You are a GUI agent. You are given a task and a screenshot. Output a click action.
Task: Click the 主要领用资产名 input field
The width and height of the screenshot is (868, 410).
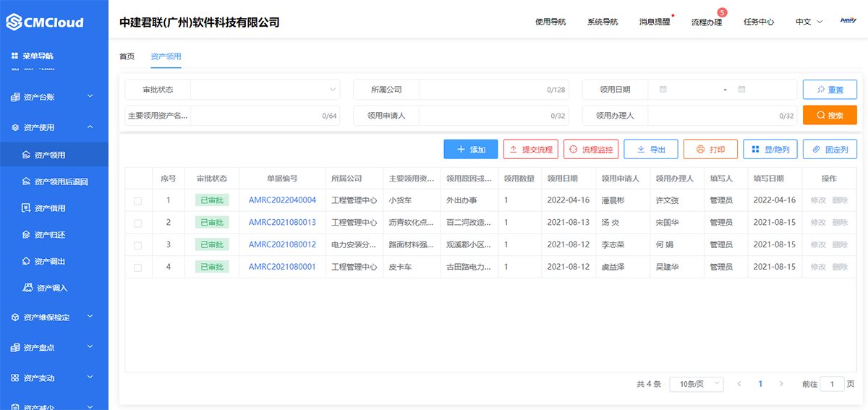click(x=265, y=116)
